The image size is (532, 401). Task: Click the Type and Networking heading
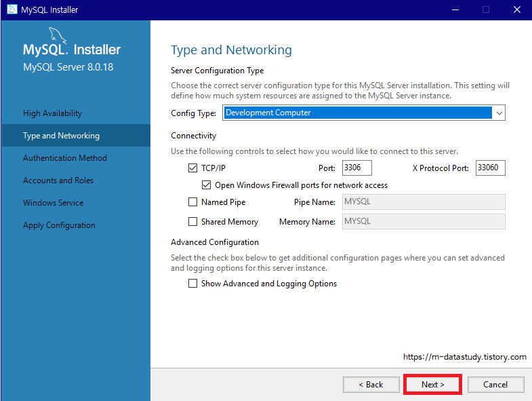point(231,50)
